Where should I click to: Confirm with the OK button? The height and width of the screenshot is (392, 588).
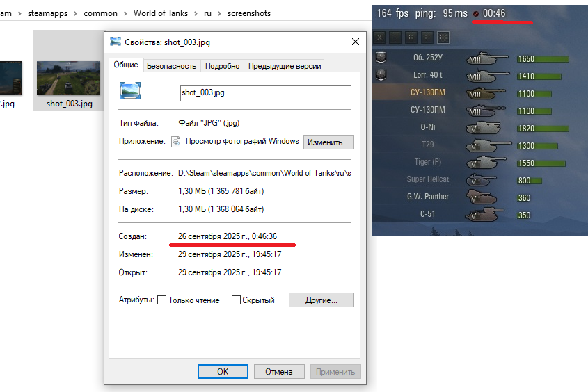click(x=223, y=371)
